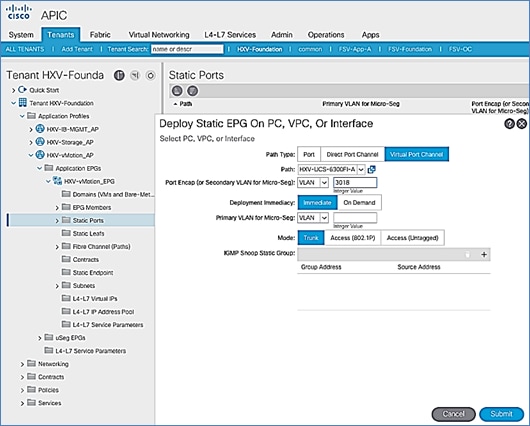Submit the static EPG deployment
530x426 pixels.
(x=501, y=414)
